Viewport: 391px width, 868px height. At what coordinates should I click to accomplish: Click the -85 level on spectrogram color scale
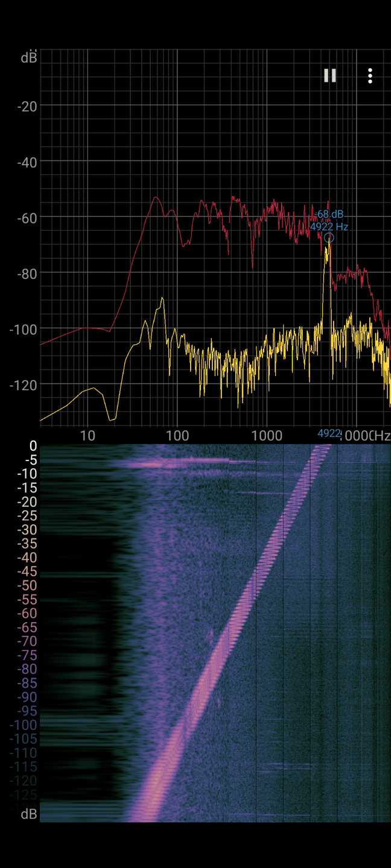tap(27, 684)
